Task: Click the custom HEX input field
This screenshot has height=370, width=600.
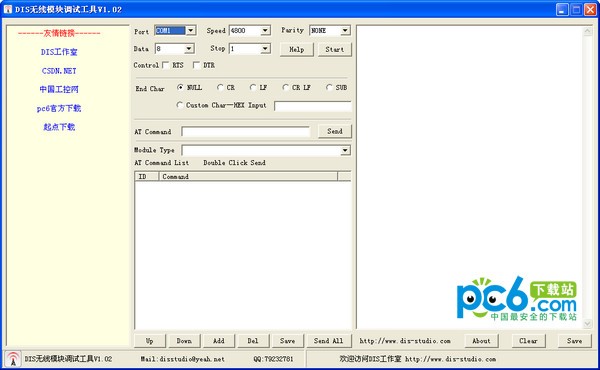Action: (313, 106)
